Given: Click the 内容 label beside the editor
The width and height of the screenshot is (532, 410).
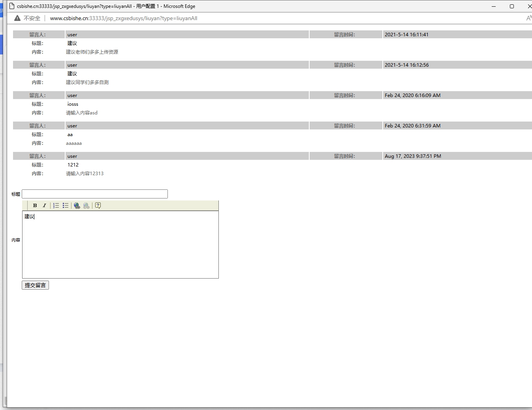Looking at the screenshot, I should (16, 240).
